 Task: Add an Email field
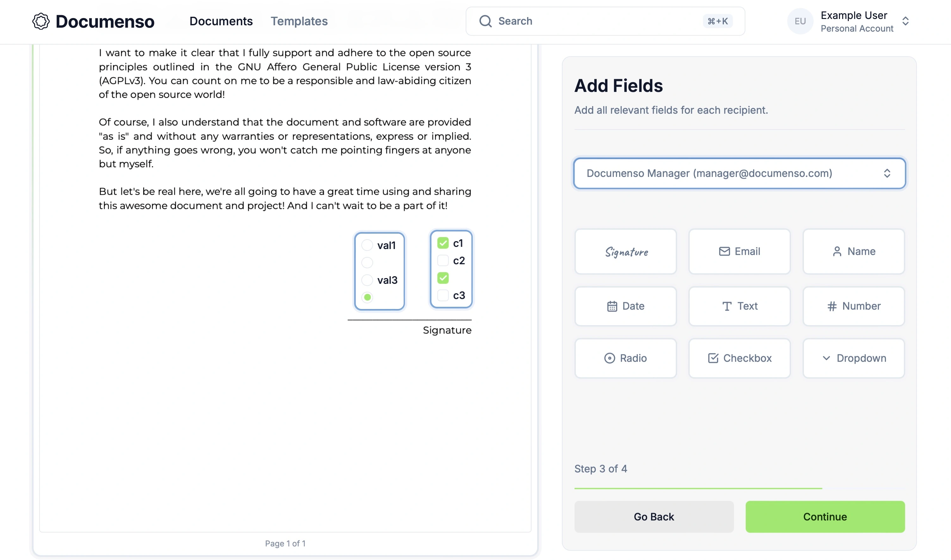(x=739, y=251)
